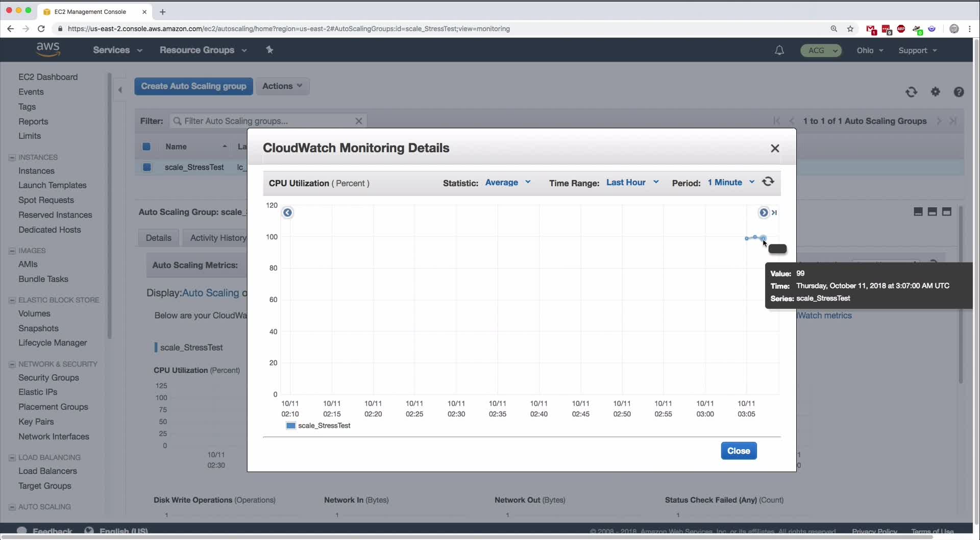The width and height of the screenshot is (980, 540).
Task: Open the Period 1 Minute dropdown
Action: [x=731, y=182]
